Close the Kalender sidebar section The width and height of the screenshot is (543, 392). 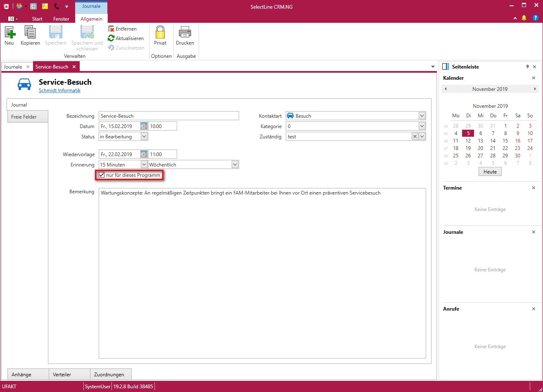534,78
